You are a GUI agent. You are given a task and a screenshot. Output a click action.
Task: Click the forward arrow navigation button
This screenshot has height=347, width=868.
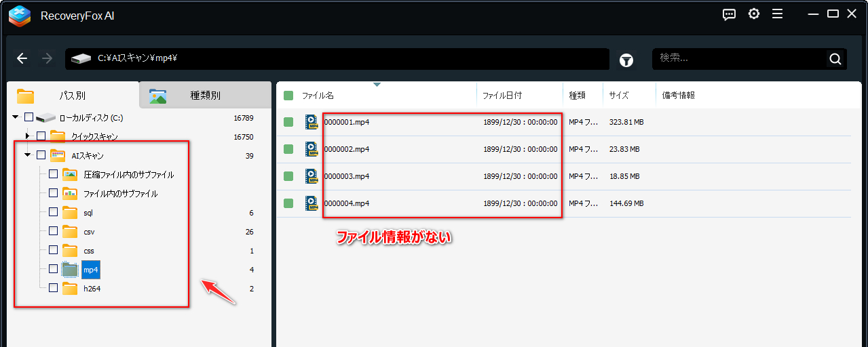click(x=47, y=59)
